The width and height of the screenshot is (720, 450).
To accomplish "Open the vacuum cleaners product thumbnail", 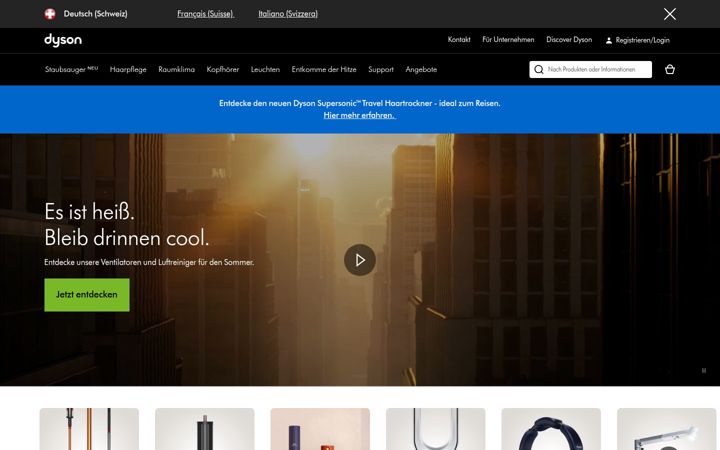I will click(89, 429).
